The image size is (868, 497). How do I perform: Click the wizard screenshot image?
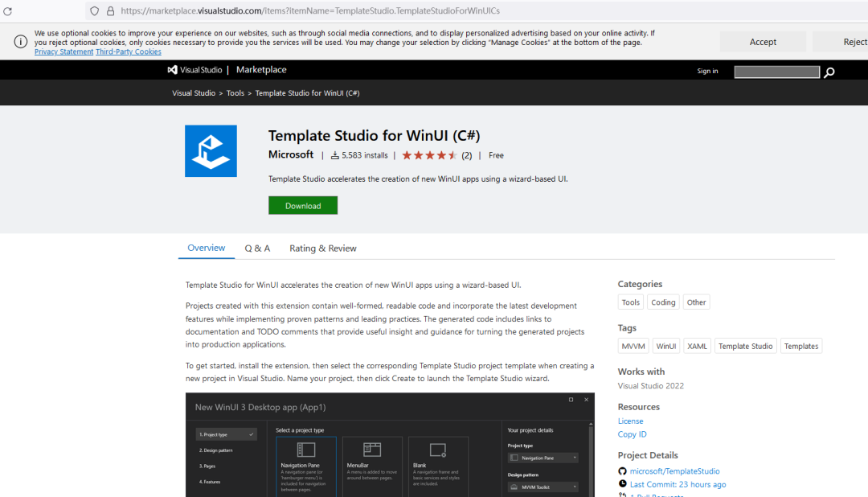[391, 445]
